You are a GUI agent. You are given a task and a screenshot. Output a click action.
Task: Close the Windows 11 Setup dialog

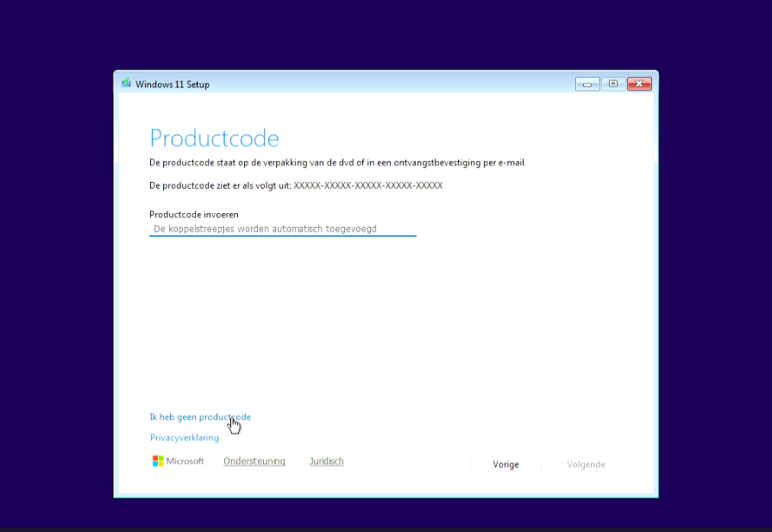tap(639, 84)
